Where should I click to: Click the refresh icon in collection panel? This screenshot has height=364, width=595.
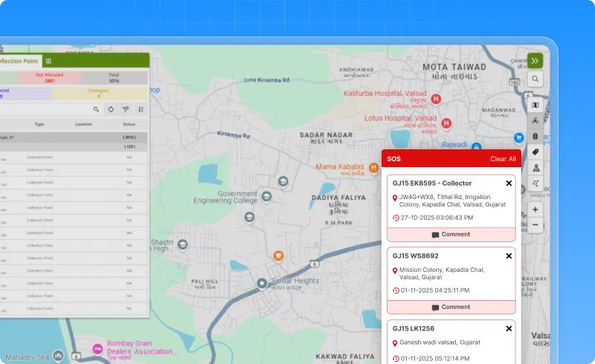(x=110, y=109)
